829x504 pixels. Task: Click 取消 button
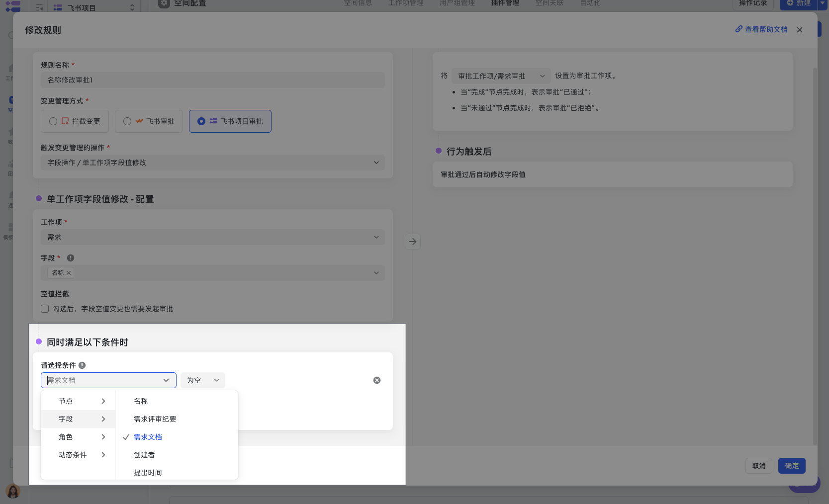coord(759,466)
